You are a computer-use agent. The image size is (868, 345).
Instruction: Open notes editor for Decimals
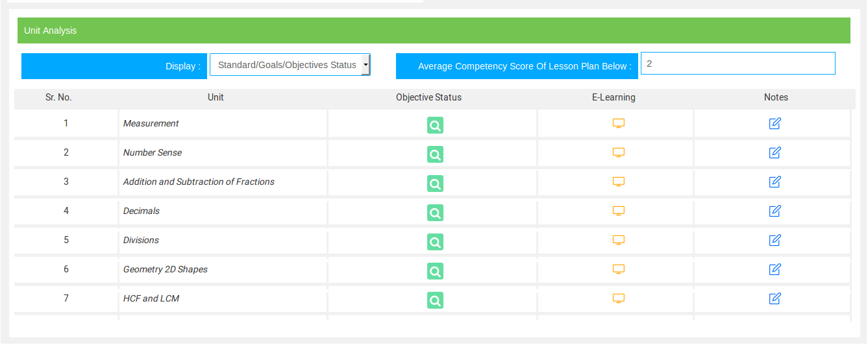pos(775,211)
